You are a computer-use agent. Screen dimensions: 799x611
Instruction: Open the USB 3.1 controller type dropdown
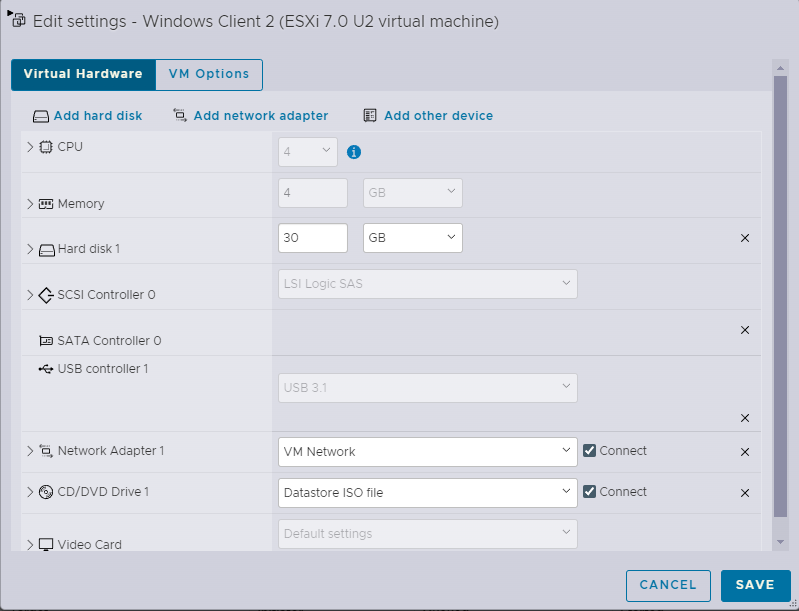pos(428,388)
